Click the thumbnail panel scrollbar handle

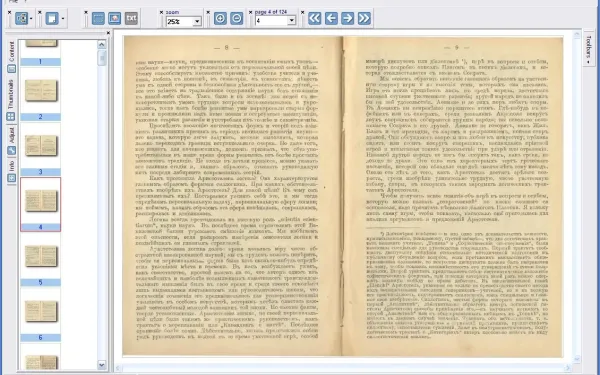tap(101, 58)
